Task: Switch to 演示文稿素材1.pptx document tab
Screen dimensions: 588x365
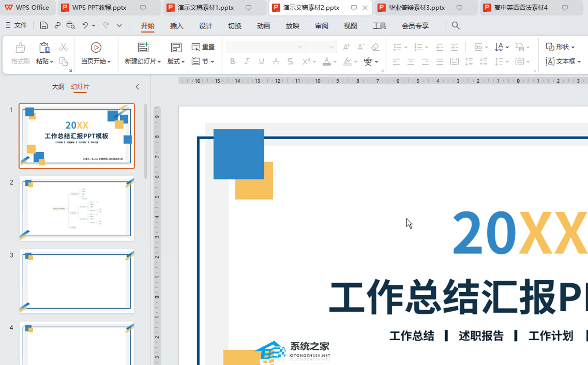Action: tap(215, 7)
